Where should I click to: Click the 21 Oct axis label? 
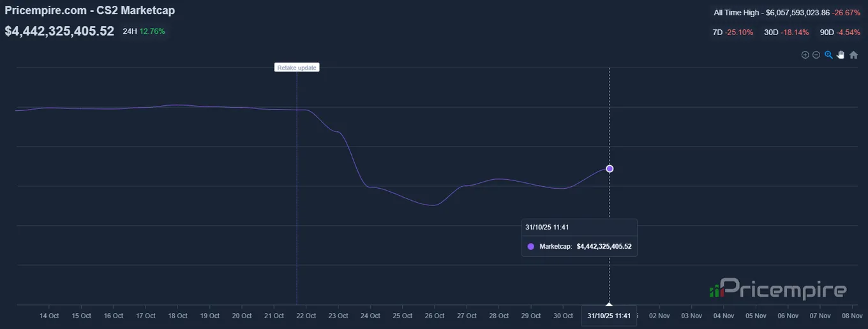pyautogui.click(x=274, y=316)
